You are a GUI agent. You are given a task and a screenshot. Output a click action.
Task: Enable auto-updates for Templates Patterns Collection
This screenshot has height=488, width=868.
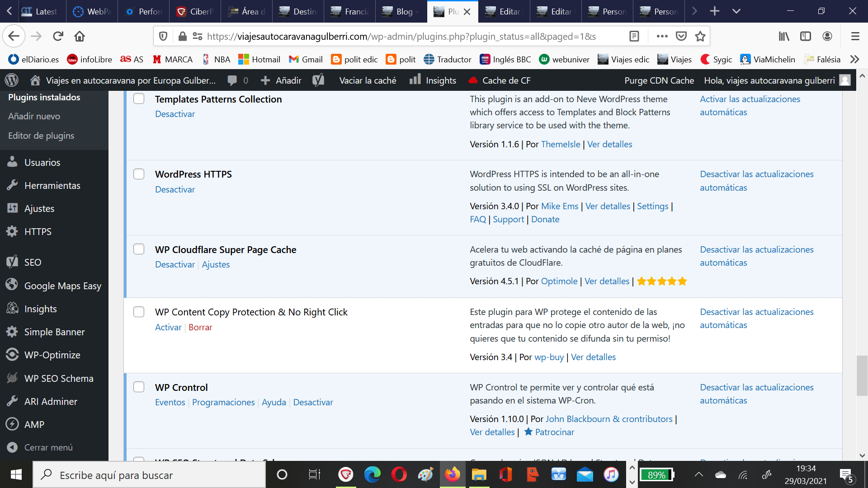coord(750,105)
